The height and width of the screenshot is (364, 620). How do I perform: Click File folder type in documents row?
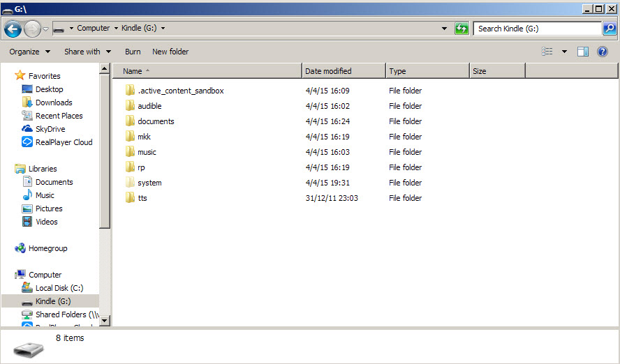pyautogui.click(x=405, y=121)
